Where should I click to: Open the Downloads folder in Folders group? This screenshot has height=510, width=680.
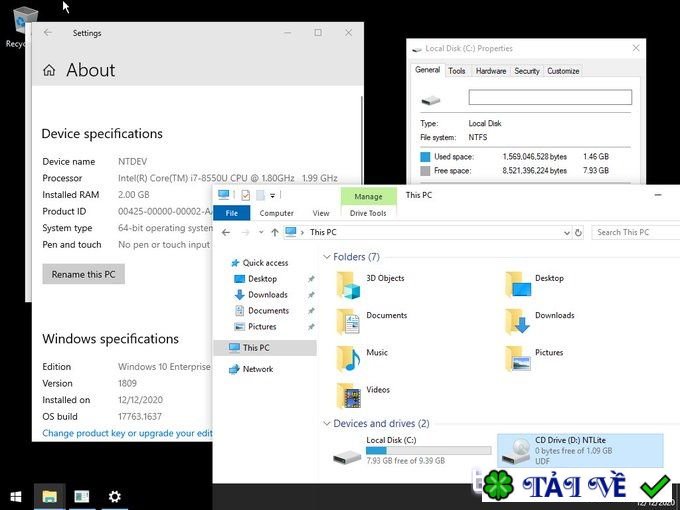pos(540,322)
